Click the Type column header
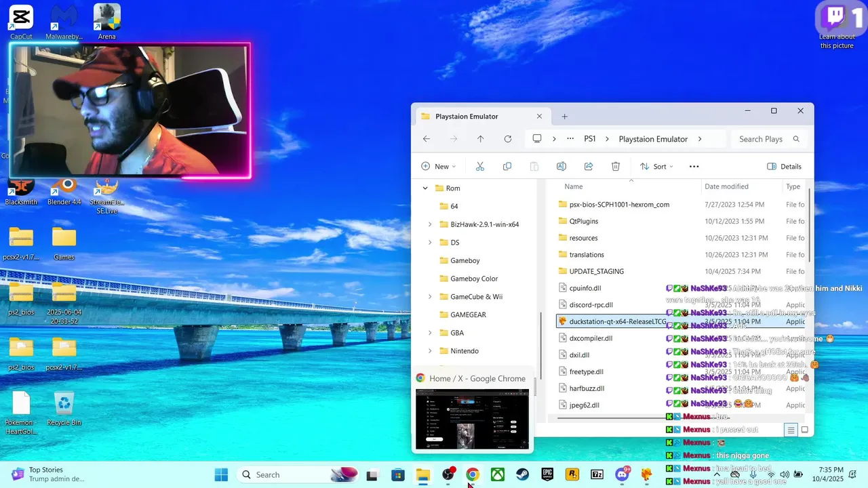Viewport: 868px width, 488px height. 793,186
